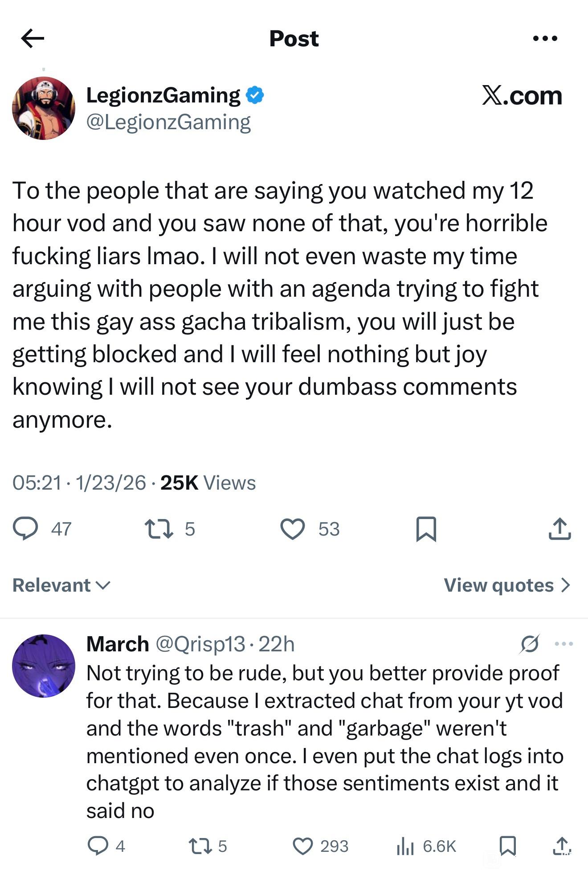Screen dimensions: 588x875
Task: Reply to March's comment
Action: [x=98, y=846]
